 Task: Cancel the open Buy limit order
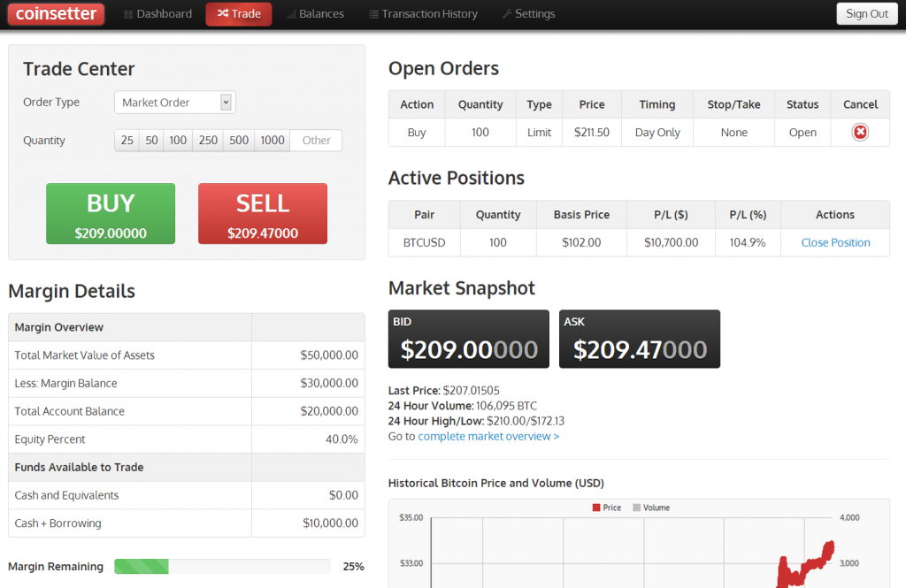pyautogui.click(x=860, y=133)
